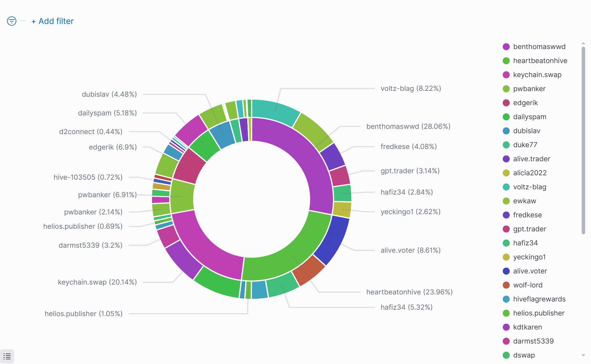
Task: Click the wolf-lord legend color dot
Action: (506, 285)
